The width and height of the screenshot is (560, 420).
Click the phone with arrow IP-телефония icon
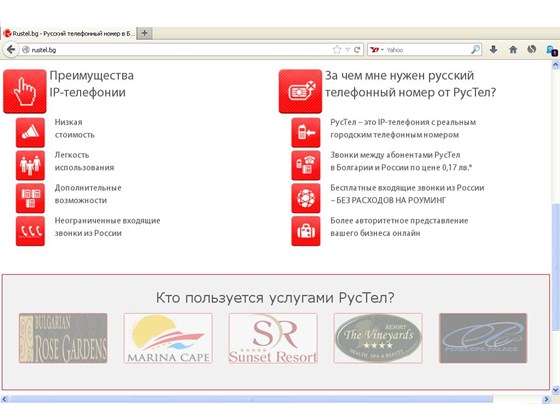coord(306,132)
